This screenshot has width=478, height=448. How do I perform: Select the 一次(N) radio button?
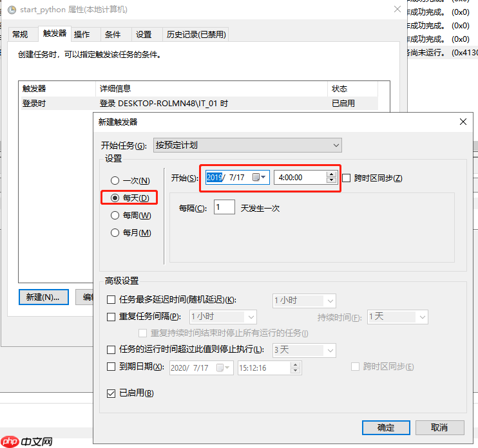coord(115,181)
